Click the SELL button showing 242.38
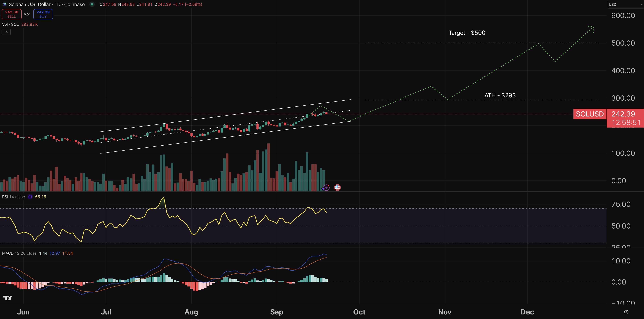The height and width of the screenshot is (319, 644). click(12, 14)
